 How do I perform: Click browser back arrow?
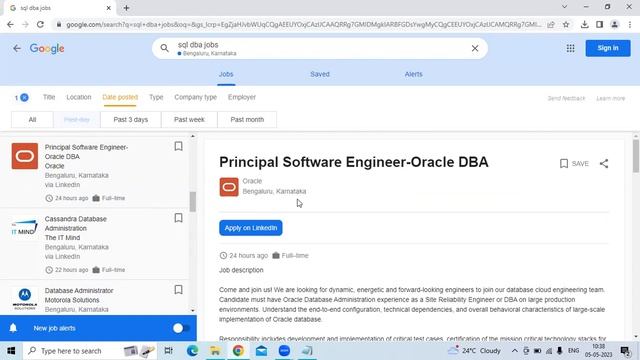pyautogui.click(x=10, y=24)
